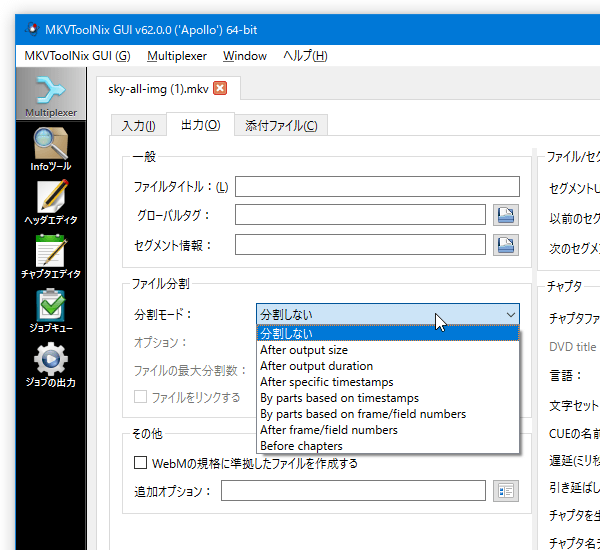Collapse the split mode (分割モード) dropdown arrow
Screen dimensions: 600x550
coord(510,315)
